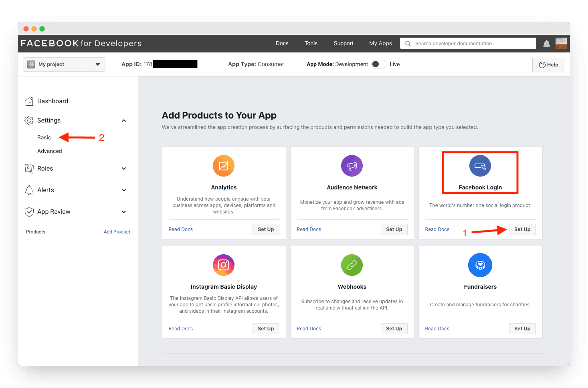Click the green Webhooks link icon
Viewport: 588px width, 388px height.
coord(352,265)
